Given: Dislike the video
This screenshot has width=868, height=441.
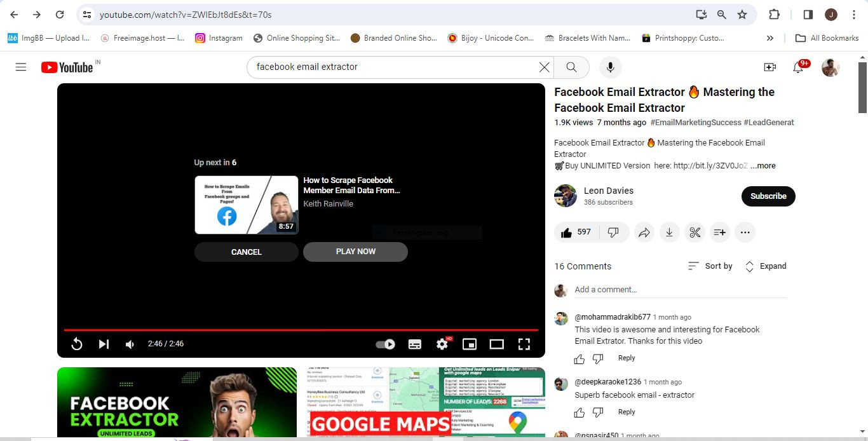Looking at the screenshot, I should [614, 233].
